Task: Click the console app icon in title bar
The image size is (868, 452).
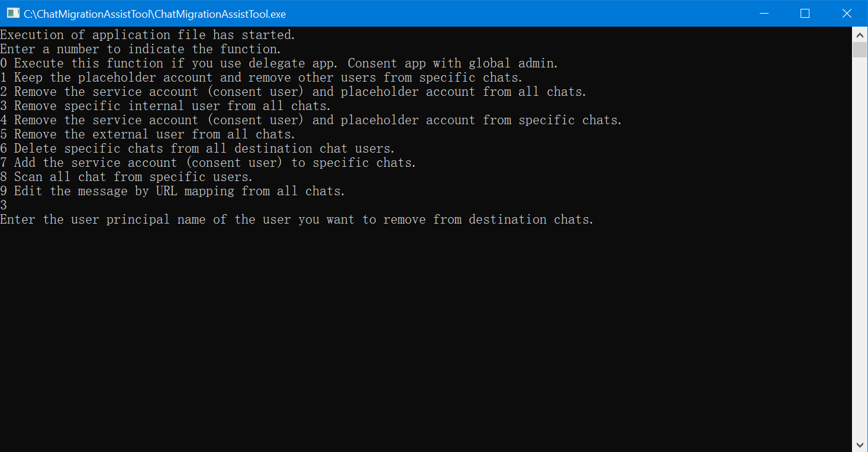Action: (13, 13)
